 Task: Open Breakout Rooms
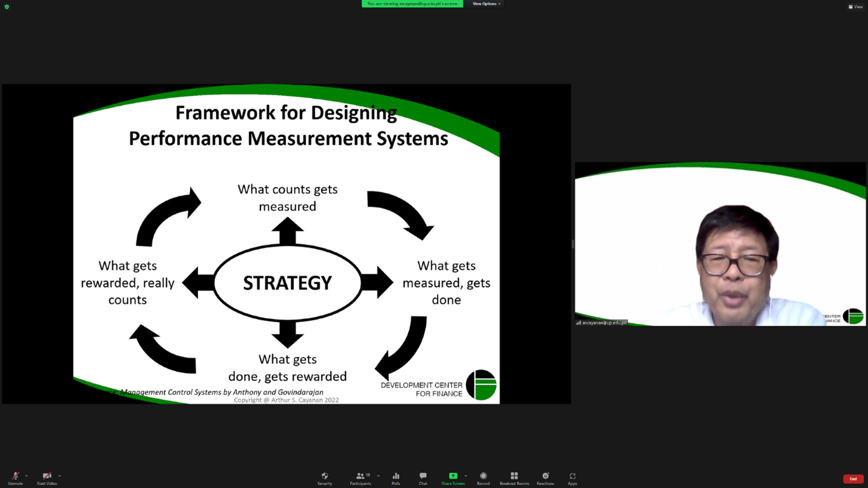click(x=514, y=478)
